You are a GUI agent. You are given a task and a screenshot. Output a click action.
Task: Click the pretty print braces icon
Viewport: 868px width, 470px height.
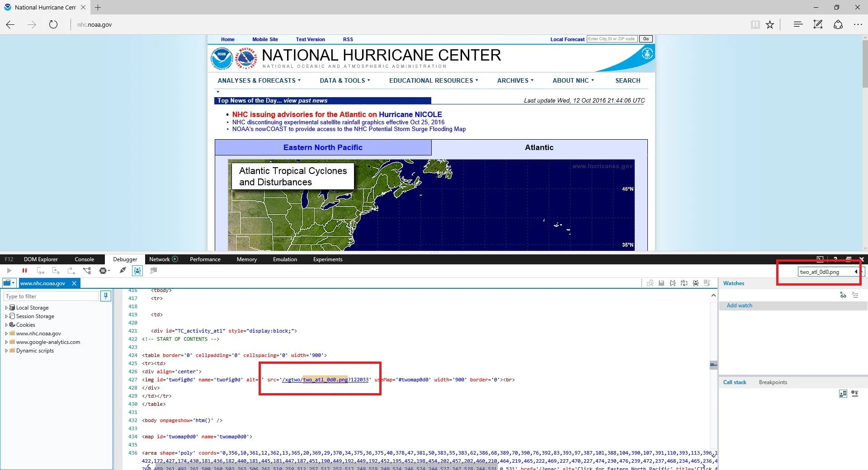point(673,283)
